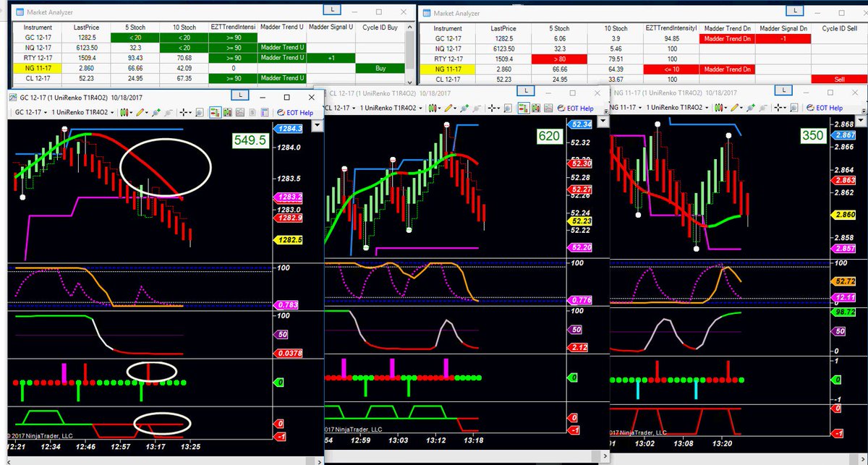Open NG 11-17 instrument selector dropdown
868x465 pixels.
point(625,108)
